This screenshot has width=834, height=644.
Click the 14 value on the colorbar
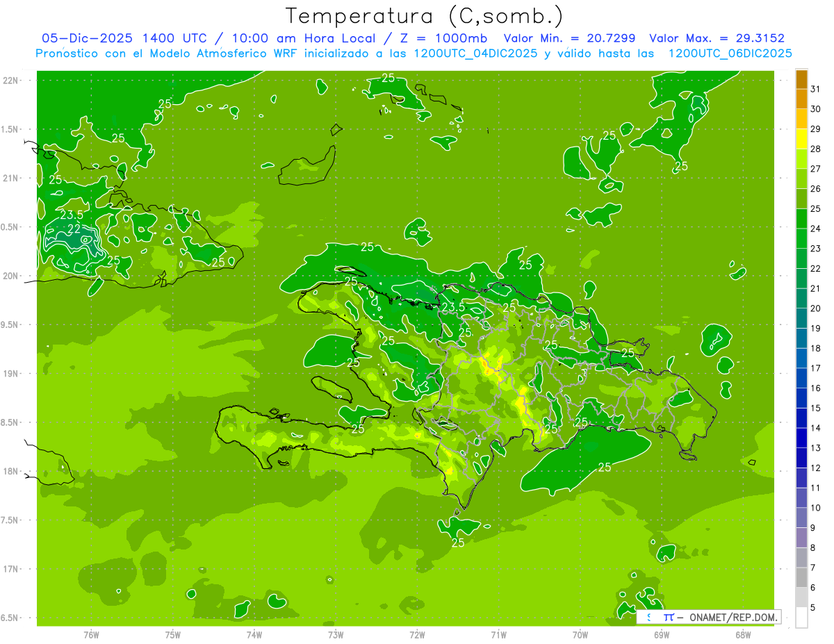(816, 428)
